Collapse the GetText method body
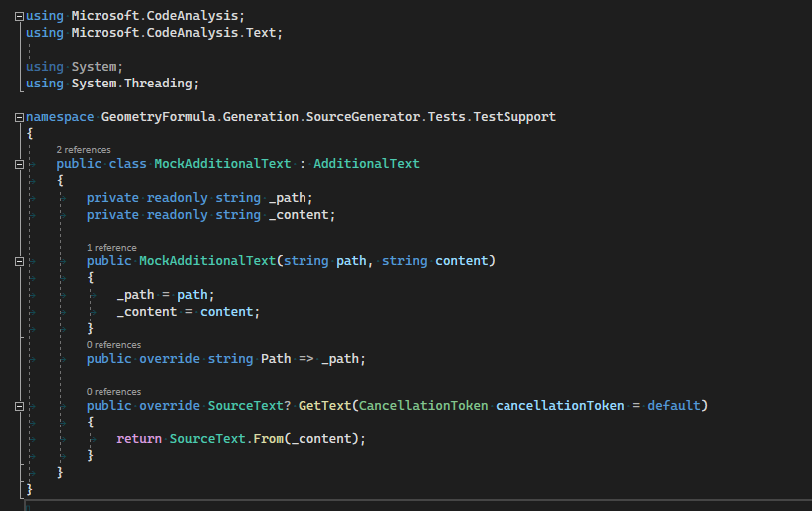The image size is (812, 511). point(19,406)
